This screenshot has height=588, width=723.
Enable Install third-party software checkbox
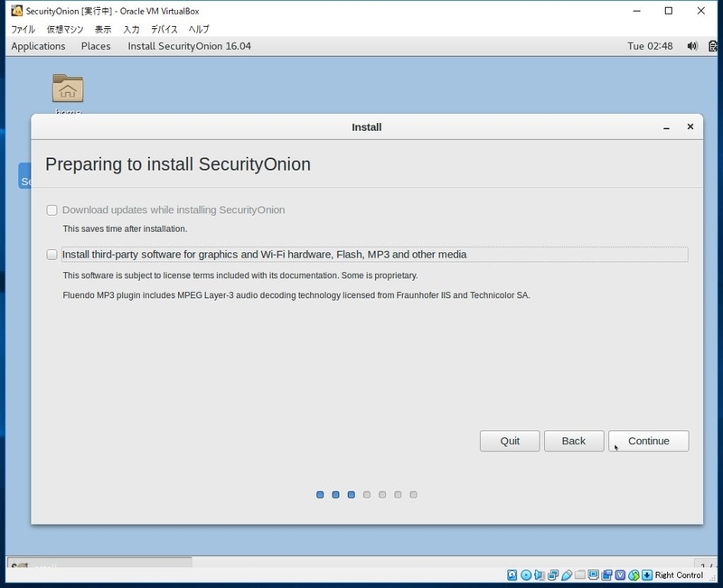(52, 255)
